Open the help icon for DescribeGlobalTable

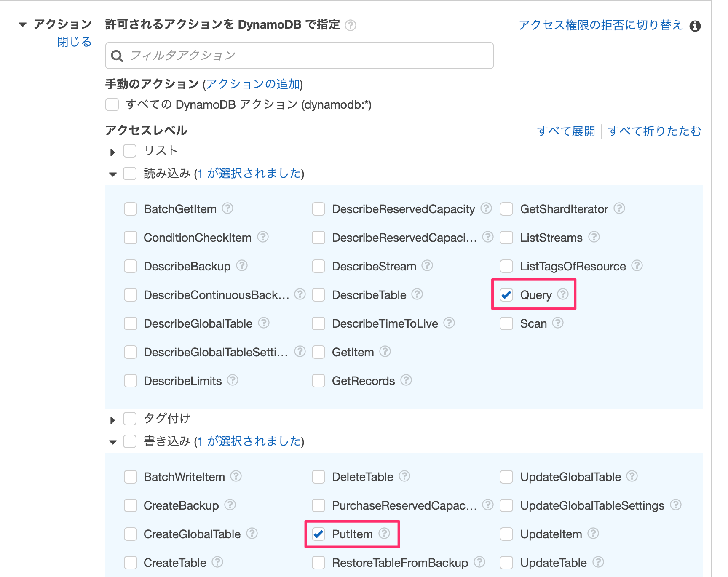(x=264, y=323)
